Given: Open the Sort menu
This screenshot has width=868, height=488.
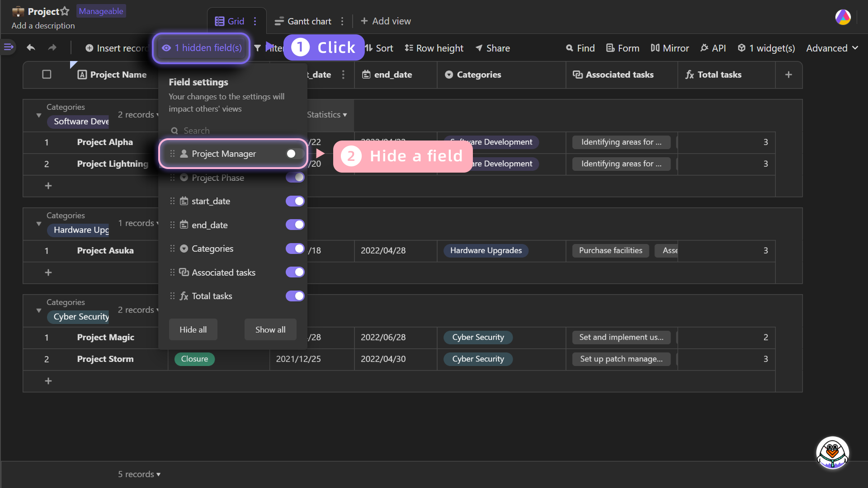Looking at the screenshot, I should (379, 48).
